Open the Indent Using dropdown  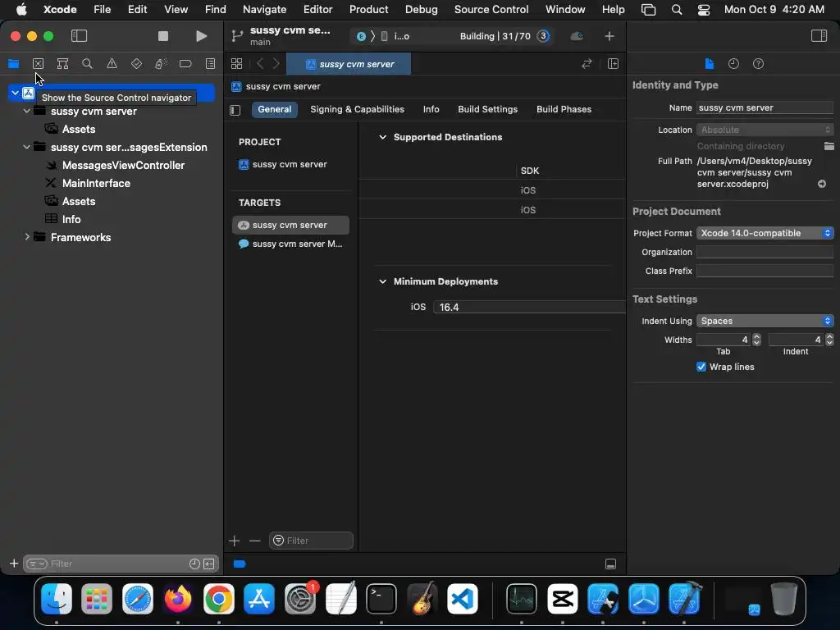pos(765,321)
